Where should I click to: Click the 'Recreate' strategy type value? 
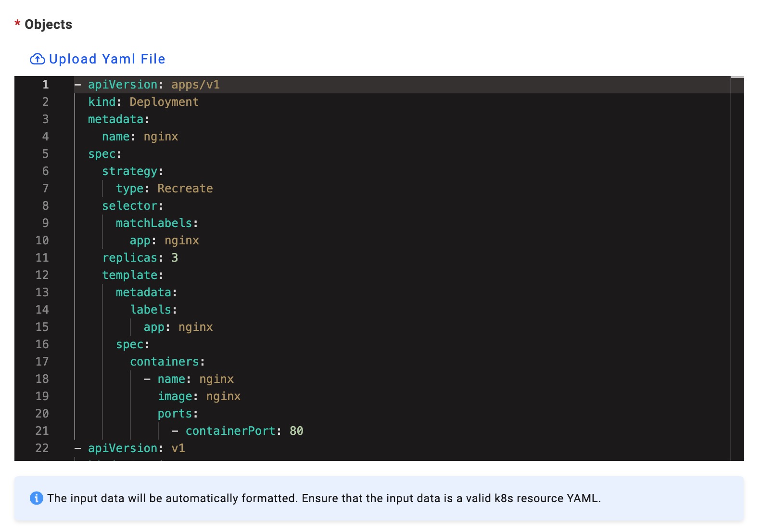click(x=185, y=189)
